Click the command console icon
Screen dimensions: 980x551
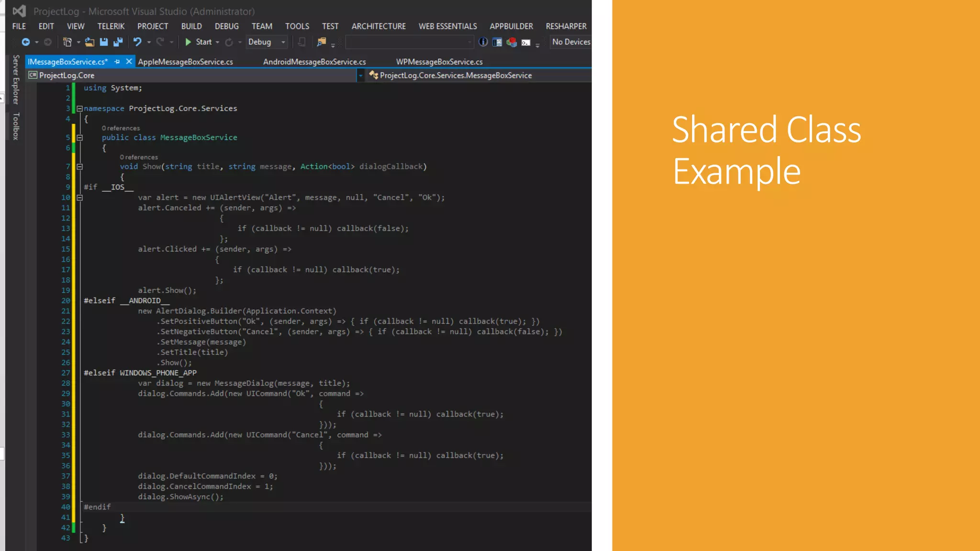(x=526, y=43)
